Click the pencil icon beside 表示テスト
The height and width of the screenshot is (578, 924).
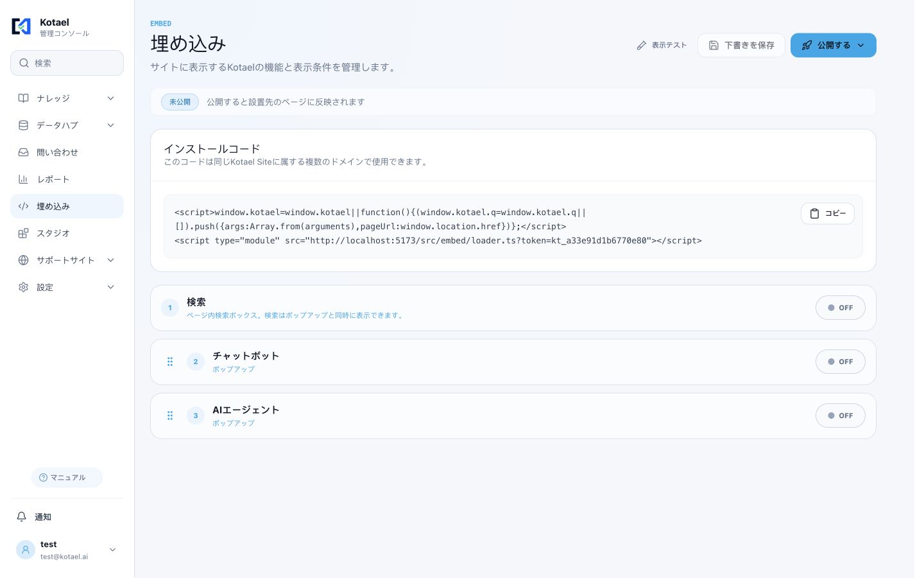pyautogui.click(x=641, y=46)
